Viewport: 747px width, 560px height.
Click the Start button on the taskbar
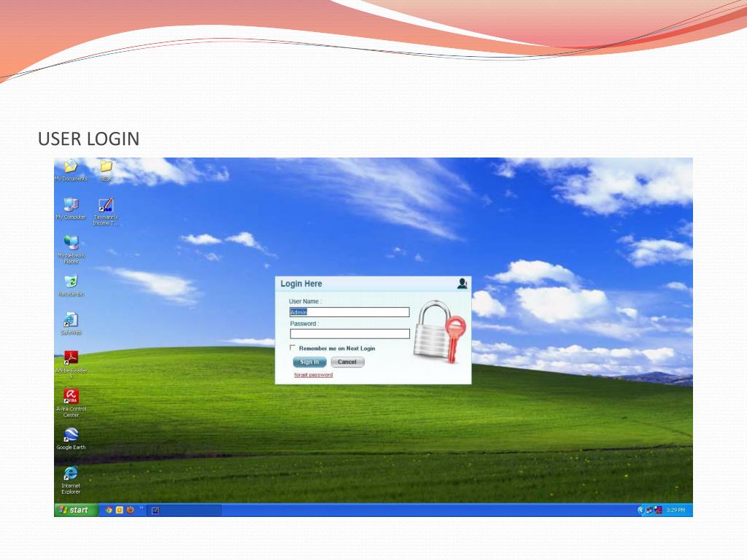point(76,510)
